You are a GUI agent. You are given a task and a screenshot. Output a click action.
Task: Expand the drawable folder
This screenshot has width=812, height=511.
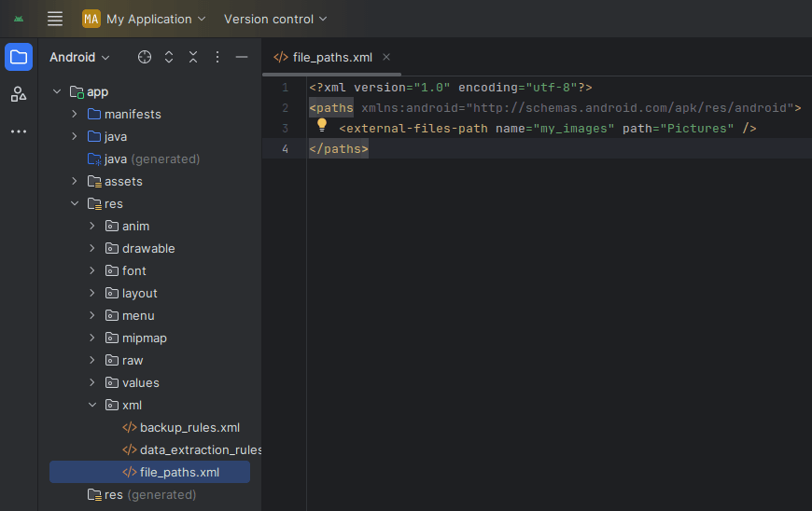pos(92,248)
